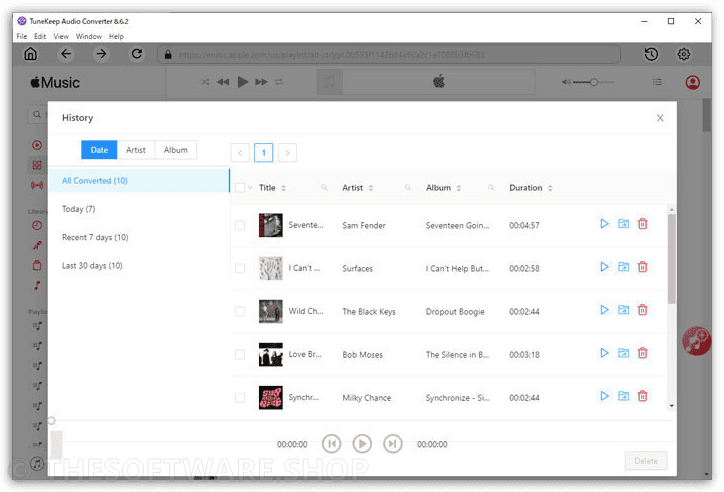The height and width of the screenshot is (492, 724).
Task: Expand the selection dropdown beside header checkbox
Action: click(x=250, y=188)
